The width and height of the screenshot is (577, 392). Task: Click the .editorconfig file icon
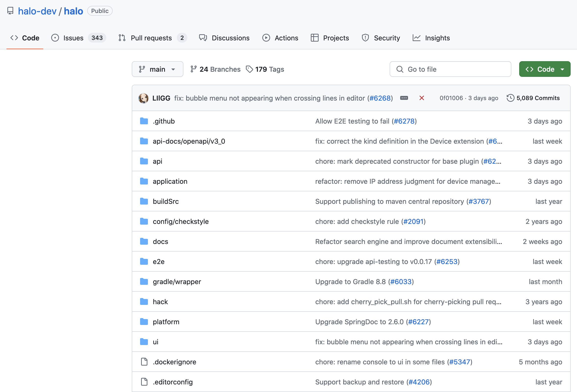[144, 382]
